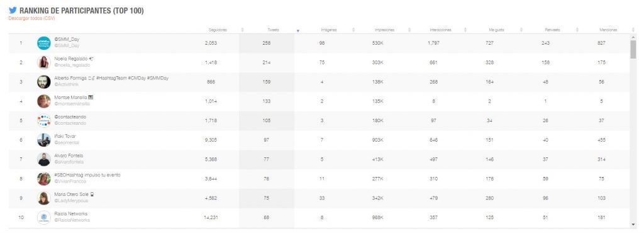Click Alberto Formiga's avatar image

(43, 81)
